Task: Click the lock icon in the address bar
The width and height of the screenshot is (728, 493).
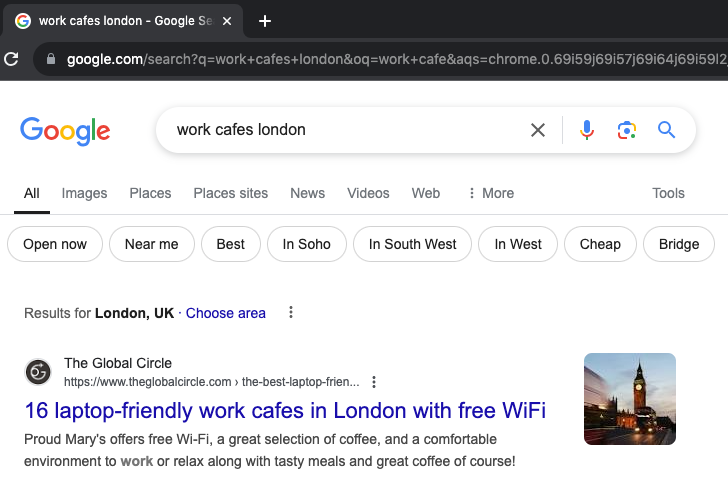Action: pos(51,59)
